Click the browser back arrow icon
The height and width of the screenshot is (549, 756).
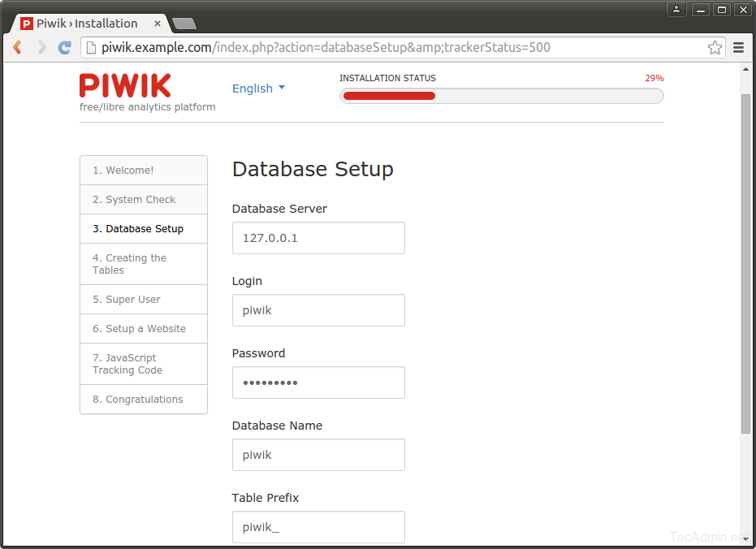tap(17, 48)
